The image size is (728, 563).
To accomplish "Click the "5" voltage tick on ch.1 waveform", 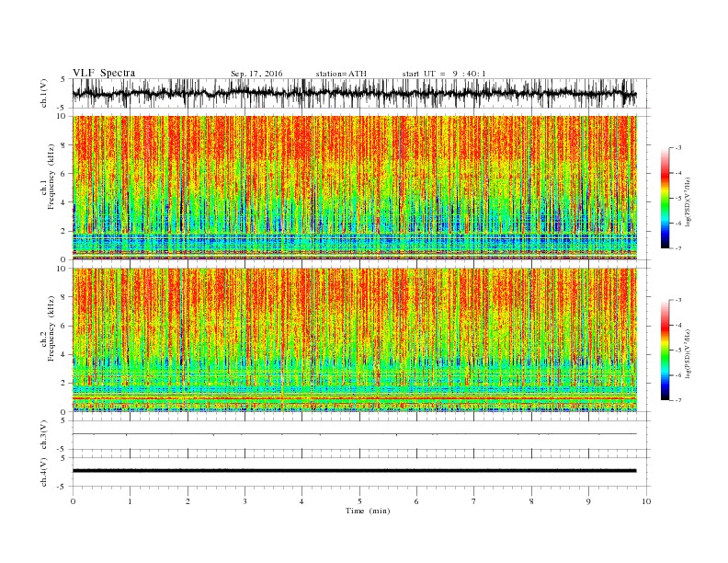I will tap(63, 79).
